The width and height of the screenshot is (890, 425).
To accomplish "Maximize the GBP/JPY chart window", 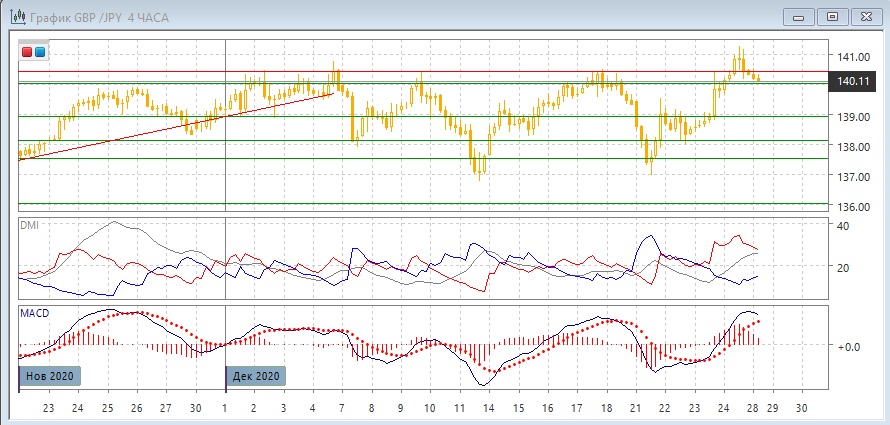I will tap(830, 16).
